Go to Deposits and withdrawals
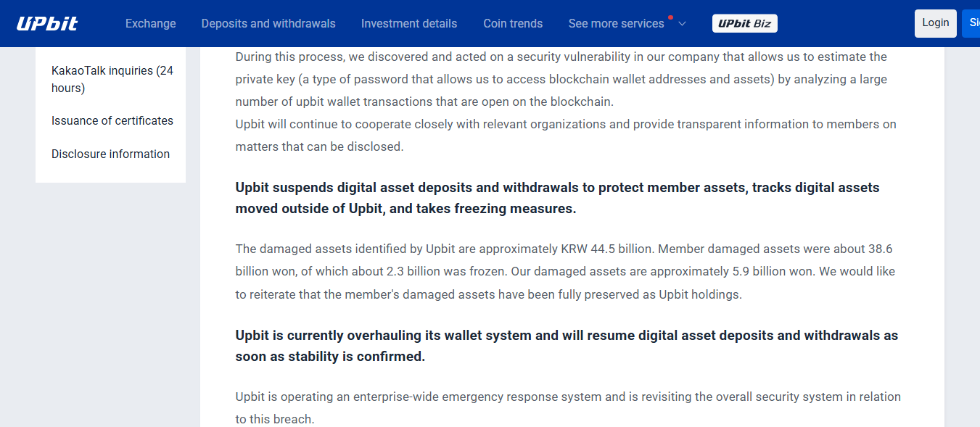Image resolution: width=980 pixels, height=427 pixels. [268, 23]
